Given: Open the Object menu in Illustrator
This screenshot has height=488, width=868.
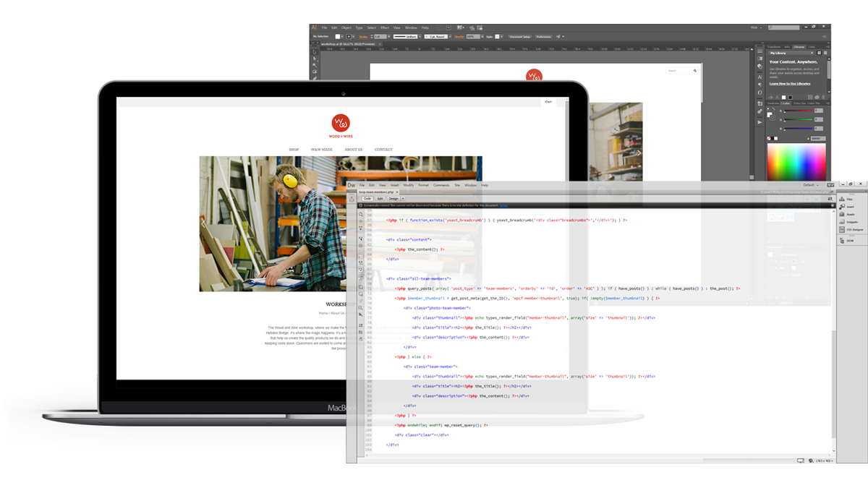Looking at the screenshot, I should click(346, 27).
